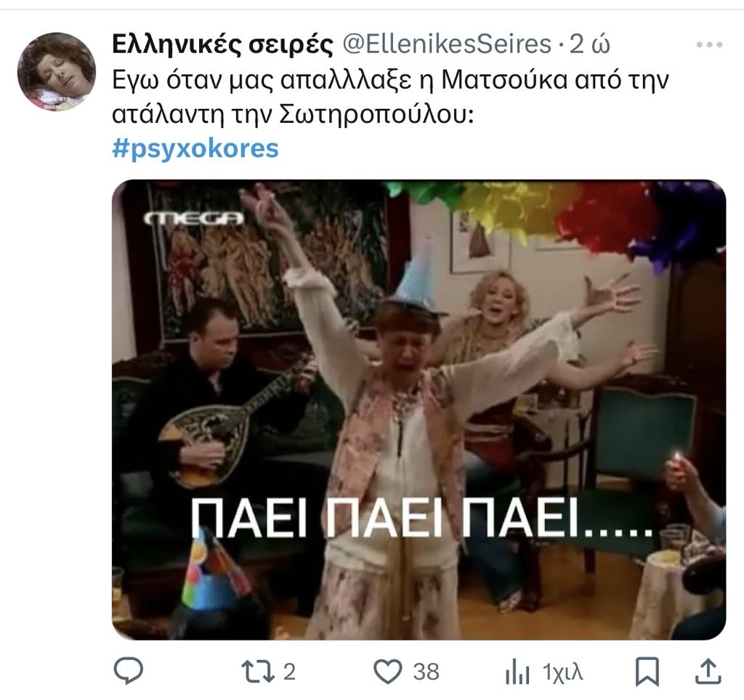744x700 pixels.
Task: Open the dancing woman meme image
Action: click(419, 409)
